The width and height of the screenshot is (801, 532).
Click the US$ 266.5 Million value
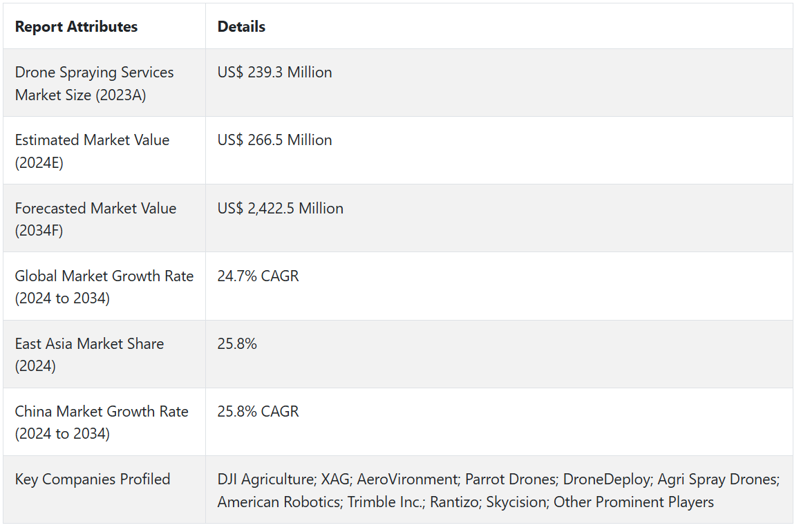click(x=274, y=140)
